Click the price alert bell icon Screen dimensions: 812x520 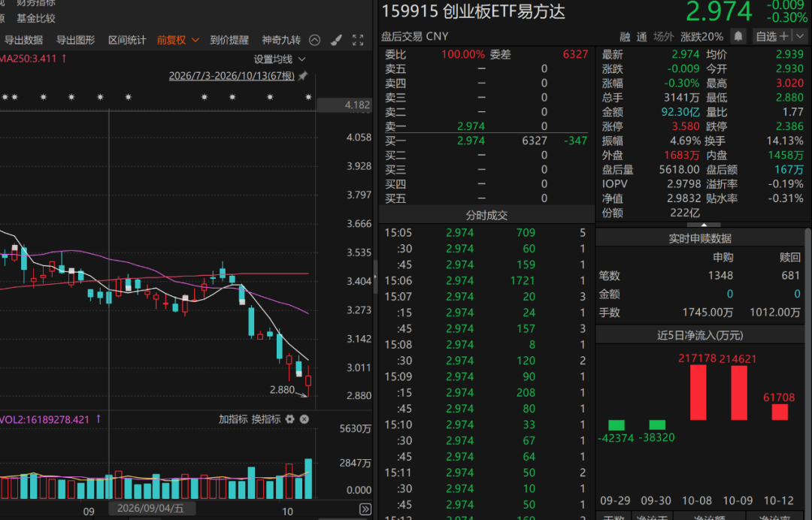tap(738, 36)
